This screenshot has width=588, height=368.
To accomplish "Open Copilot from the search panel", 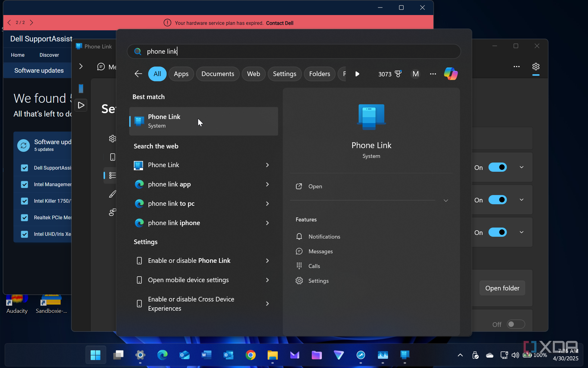I will tap(450, 74).
